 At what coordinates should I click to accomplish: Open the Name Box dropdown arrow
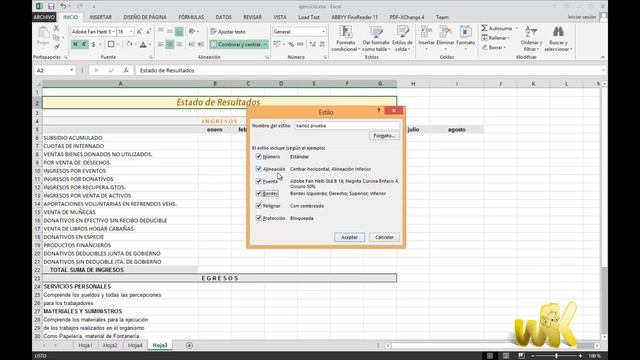pyautogui.click(x=71, y=70)
